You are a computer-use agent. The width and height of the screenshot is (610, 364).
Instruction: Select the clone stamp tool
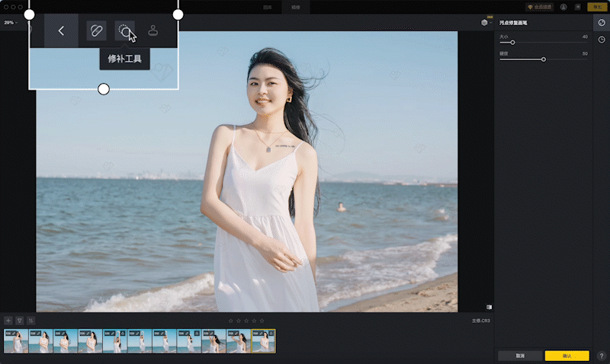(153, 31)
